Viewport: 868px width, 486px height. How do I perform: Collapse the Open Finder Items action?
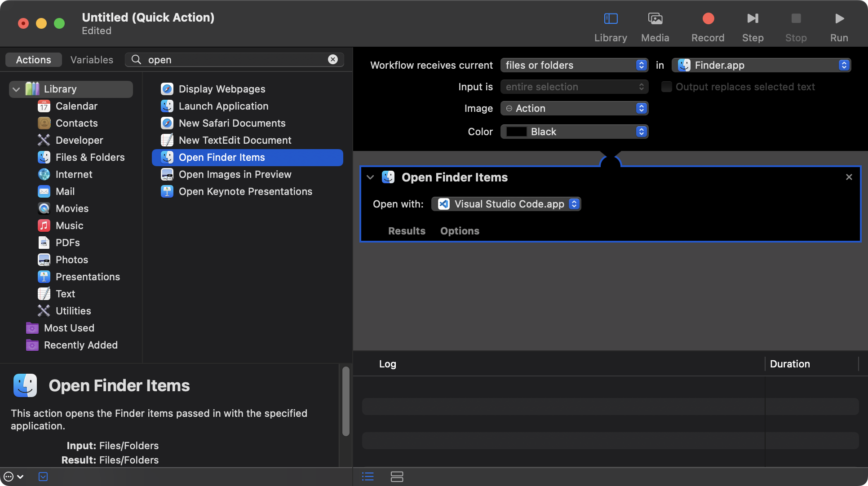370,177
